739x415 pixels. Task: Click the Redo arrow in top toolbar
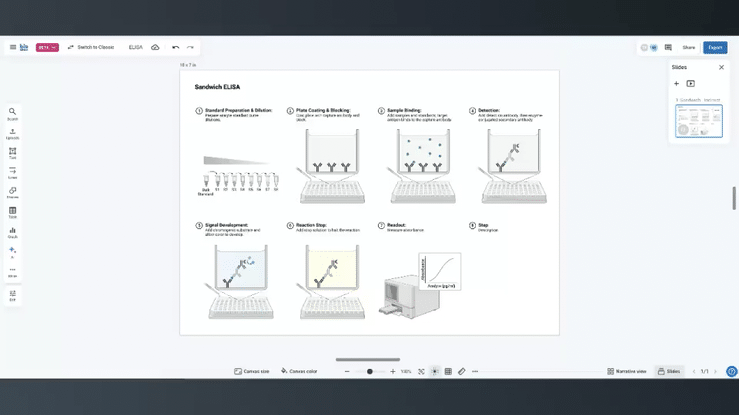pos(190,47)
